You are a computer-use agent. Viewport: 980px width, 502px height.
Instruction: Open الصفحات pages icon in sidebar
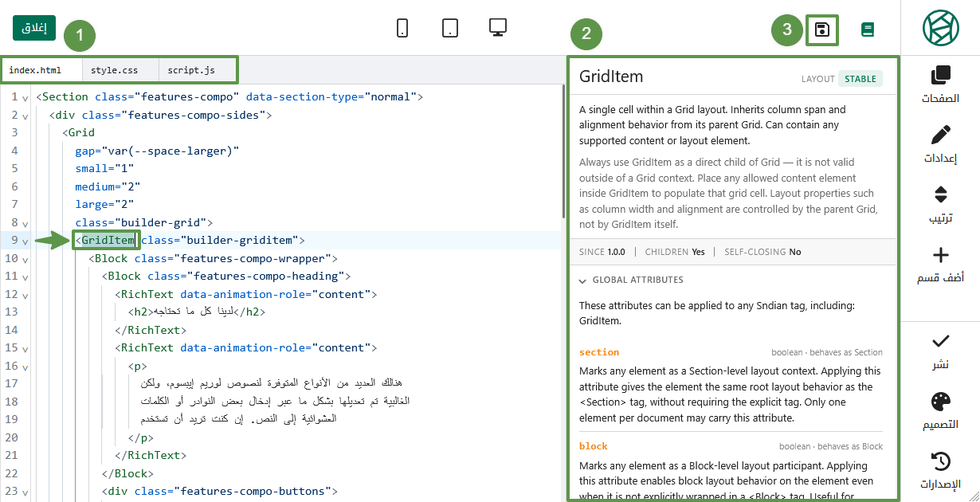[x=941, y=76]
